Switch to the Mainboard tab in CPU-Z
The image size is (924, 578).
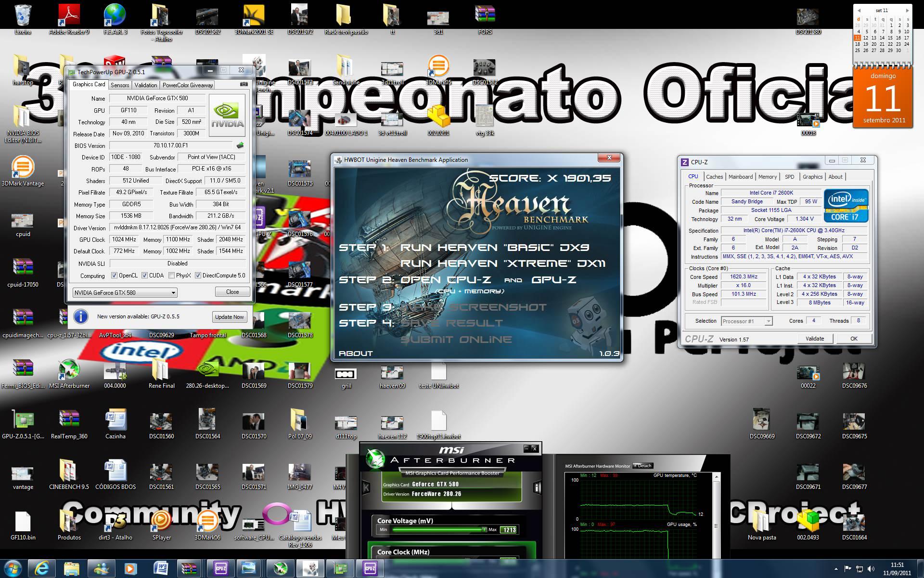(x=740, y=177)
